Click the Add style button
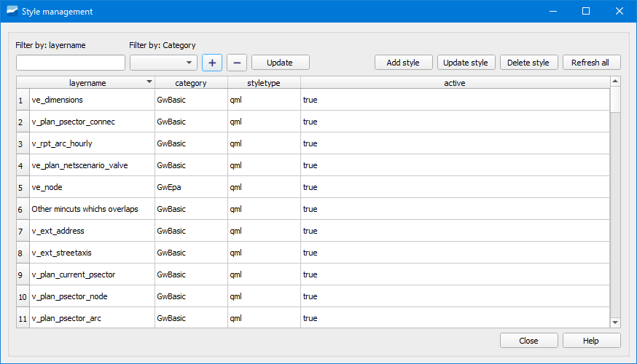 tap(403, 63)
